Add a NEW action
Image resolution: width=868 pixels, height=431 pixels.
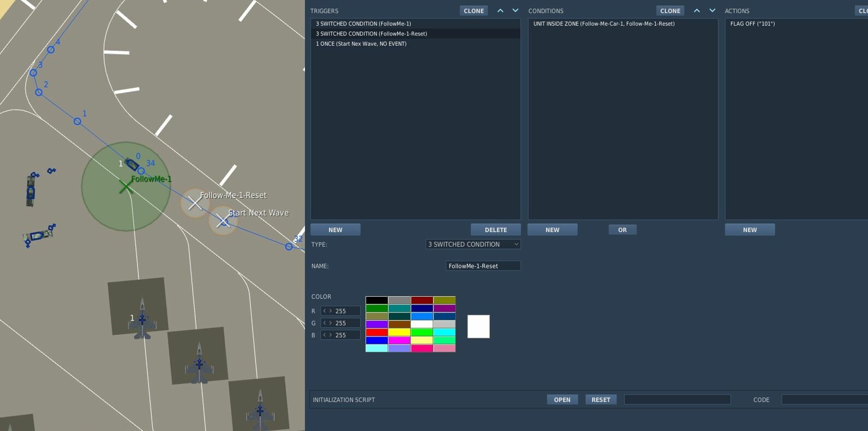coord(750,230)
